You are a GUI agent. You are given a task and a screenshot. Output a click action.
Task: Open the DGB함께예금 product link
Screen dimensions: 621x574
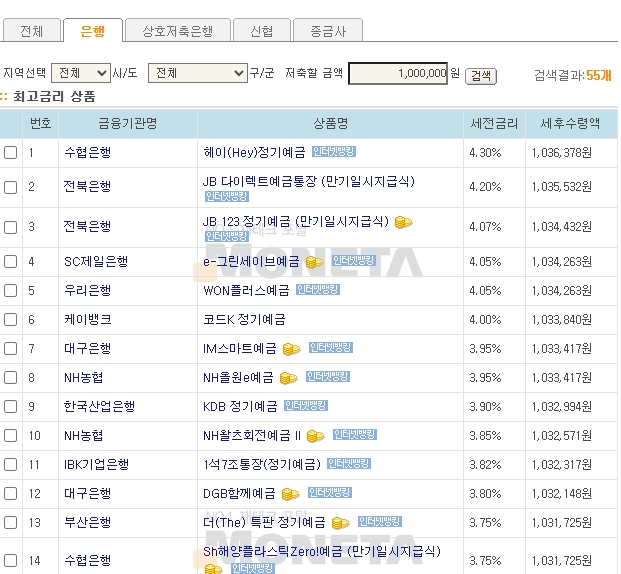click(x=239, y=494)
